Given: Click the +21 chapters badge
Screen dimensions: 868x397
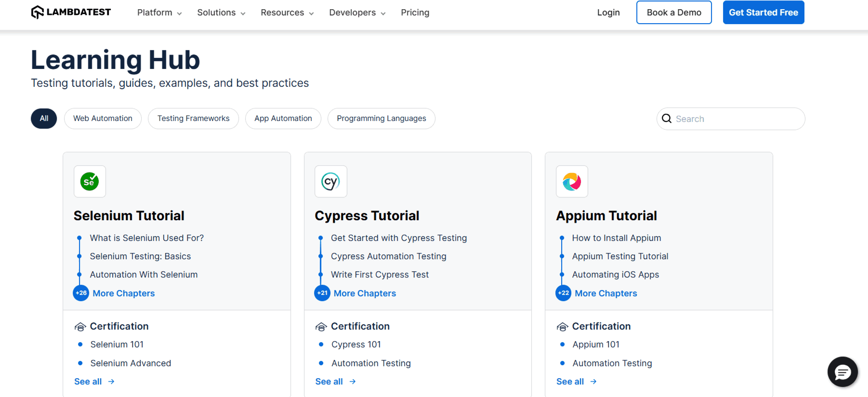Looking at the screenshot, I should [322, 293].
